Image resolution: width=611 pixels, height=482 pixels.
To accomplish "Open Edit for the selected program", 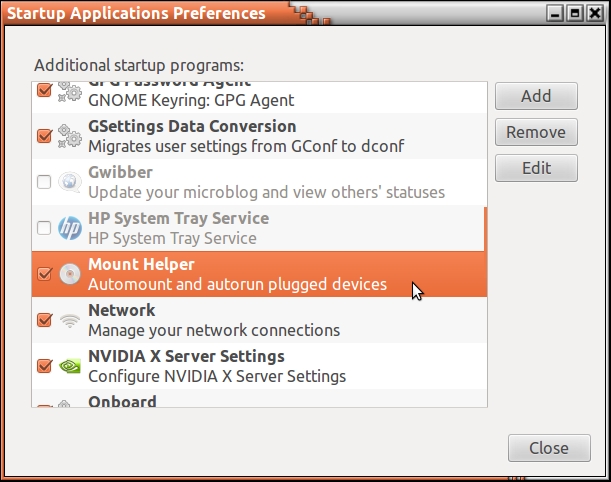I will [x=536, y=168].
